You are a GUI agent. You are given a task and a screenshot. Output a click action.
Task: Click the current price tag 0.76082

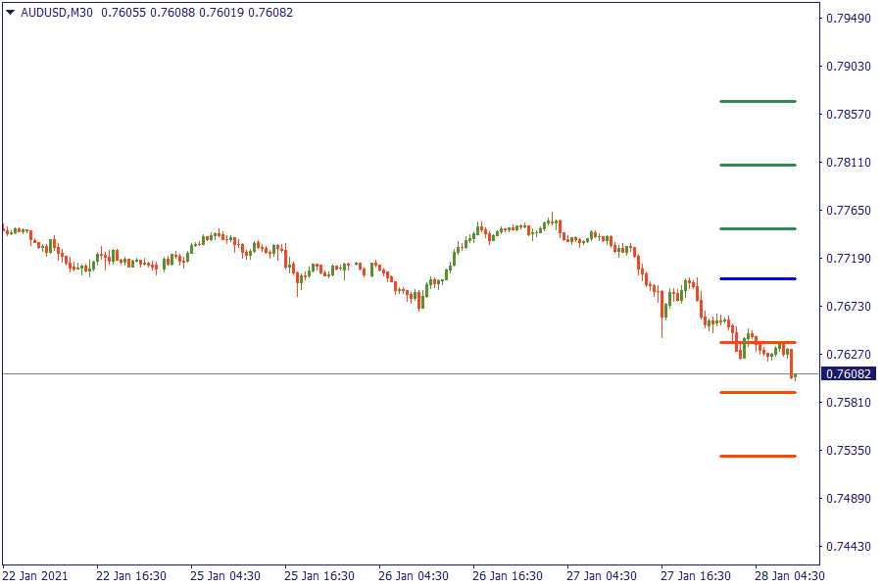point(849,374)
